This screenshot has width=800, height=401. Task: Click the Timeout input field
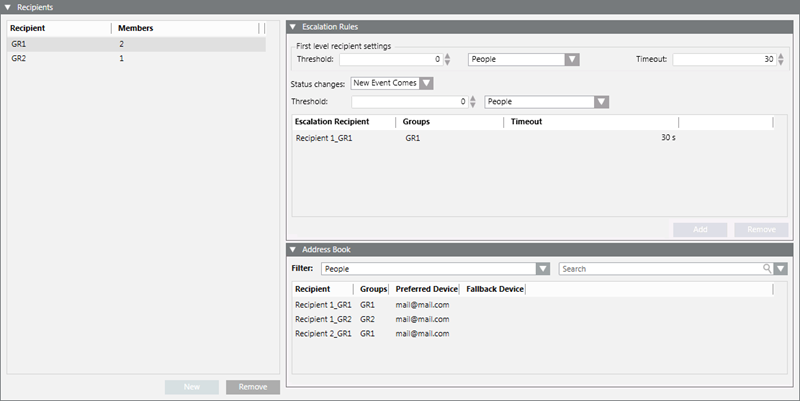coord(722,60)
